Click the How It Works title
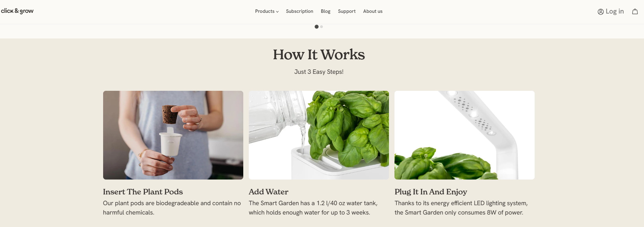Viewport: 644px width, 227px height. 319,54
